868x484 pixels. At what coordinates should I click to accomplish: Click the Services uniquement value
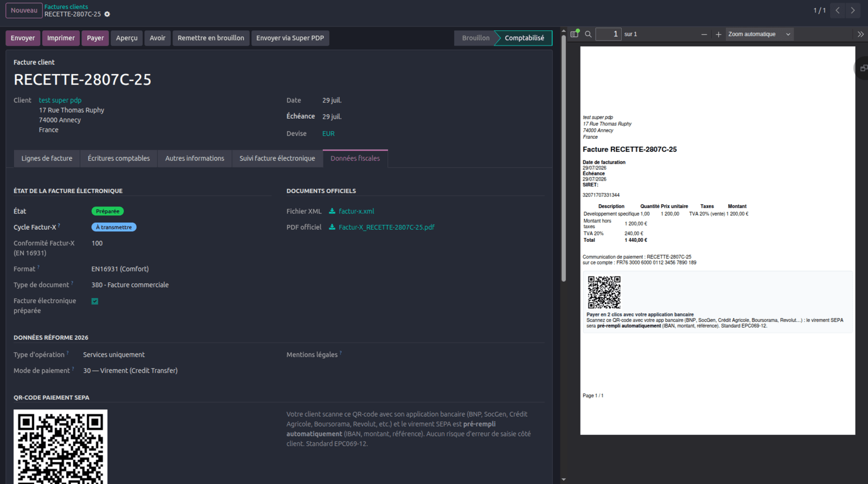[114, 354]
